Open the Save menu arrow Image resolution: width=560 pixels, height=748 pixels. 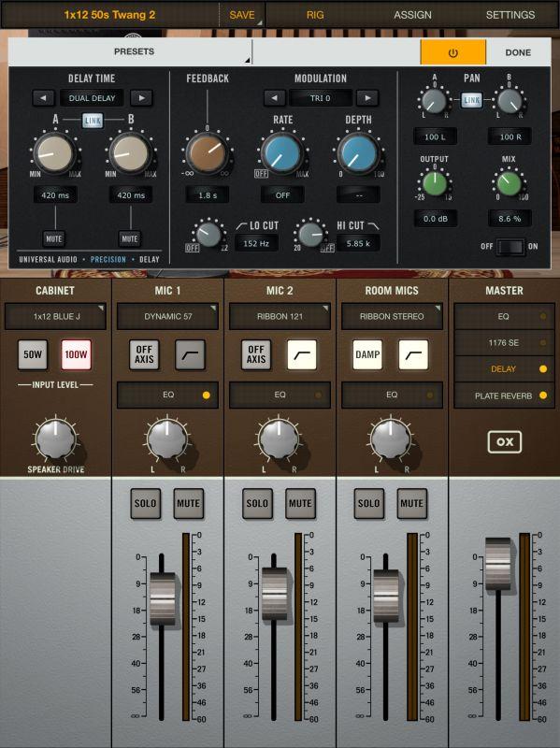260,22
